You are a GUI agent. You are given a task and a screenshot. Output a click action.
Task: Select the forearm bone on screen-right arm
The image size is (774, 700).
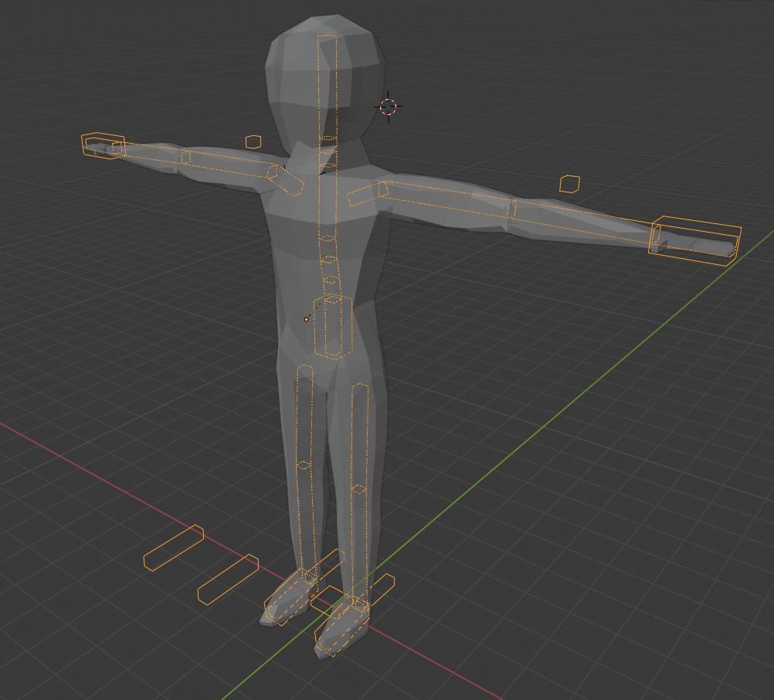pos(582,223)
